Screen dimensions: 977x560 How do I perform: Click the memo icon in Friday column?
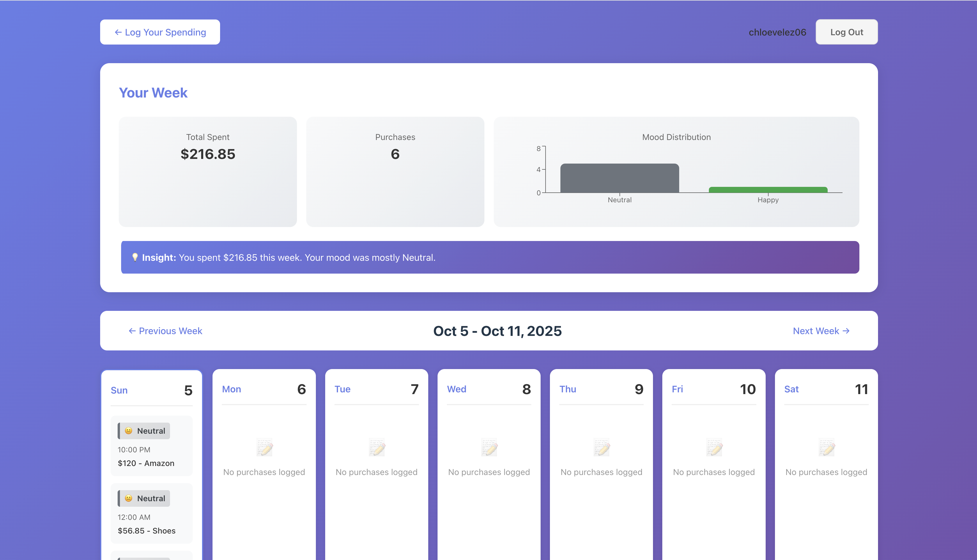[714, 448]
